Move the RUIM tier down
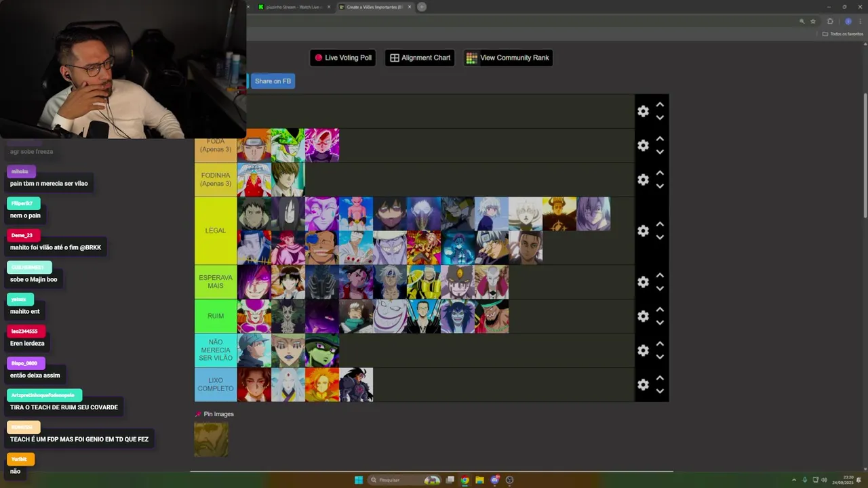The image size is (868, 488). 660,323
